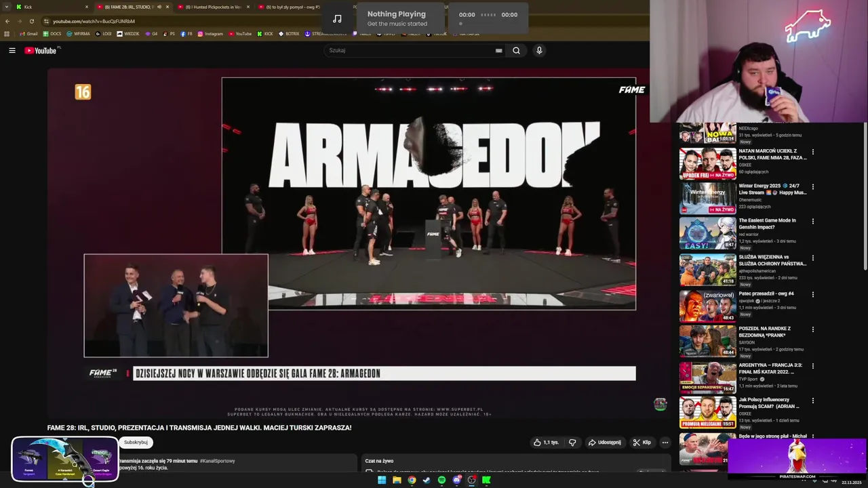
Task: Open the tab search dropdown arrow
Action: coord(7,7)
